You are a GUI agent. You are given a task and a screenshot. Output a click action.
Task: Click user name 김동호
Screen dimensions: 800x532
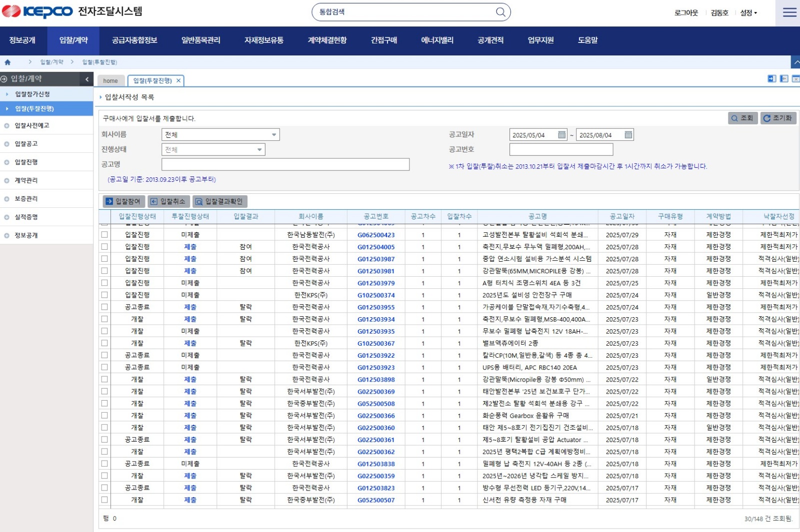[719, 13]
